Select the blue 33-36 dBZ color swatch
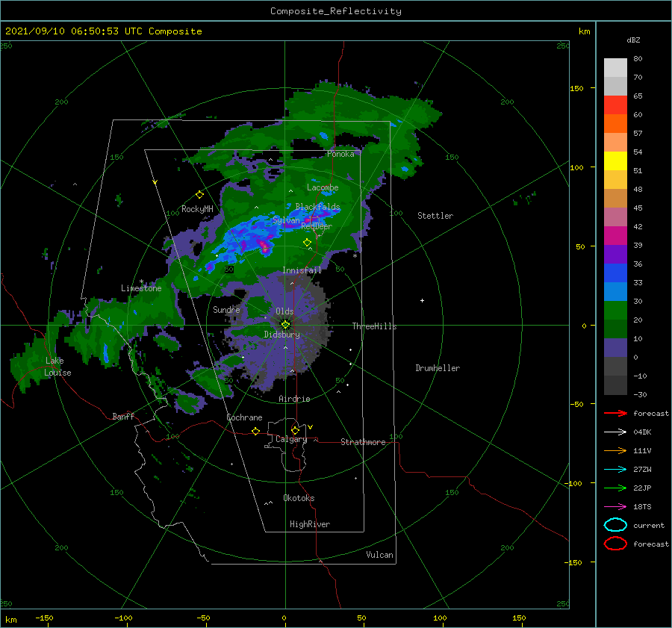672x628 pixels. tap(615, 273)
